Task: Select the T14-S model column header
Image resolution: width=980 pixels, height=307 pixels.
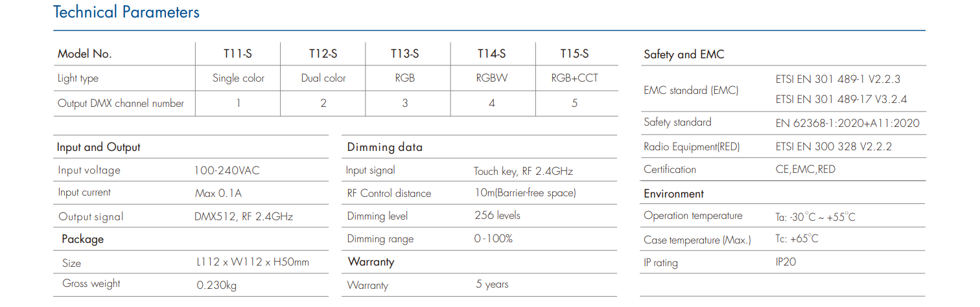Action: tap(491, 54)
